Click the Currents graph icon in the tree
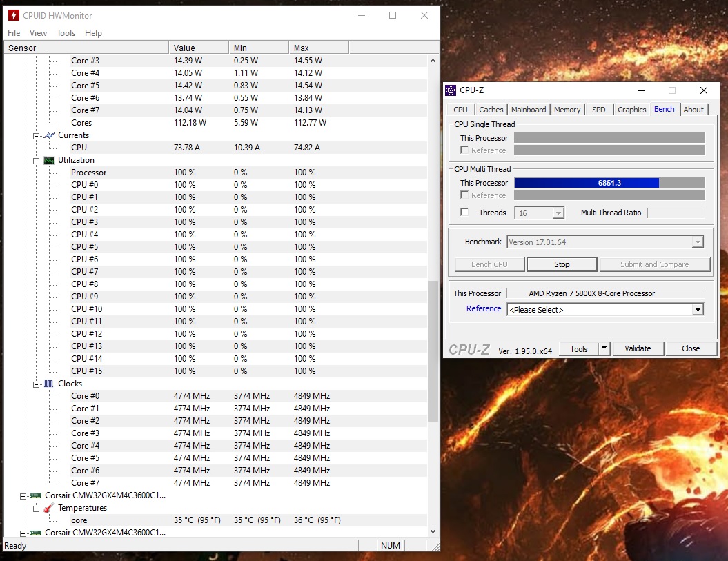Image resolution: width=728 pixels, height=561 pixels. (49, 135)
